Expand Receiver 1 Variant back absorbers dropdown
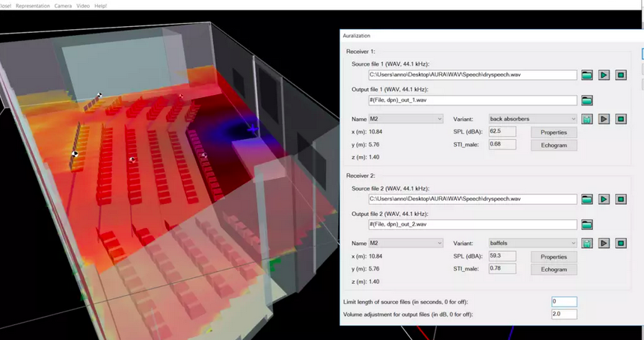Viewport: 644px width, 340px height. [x=533, y=119]
